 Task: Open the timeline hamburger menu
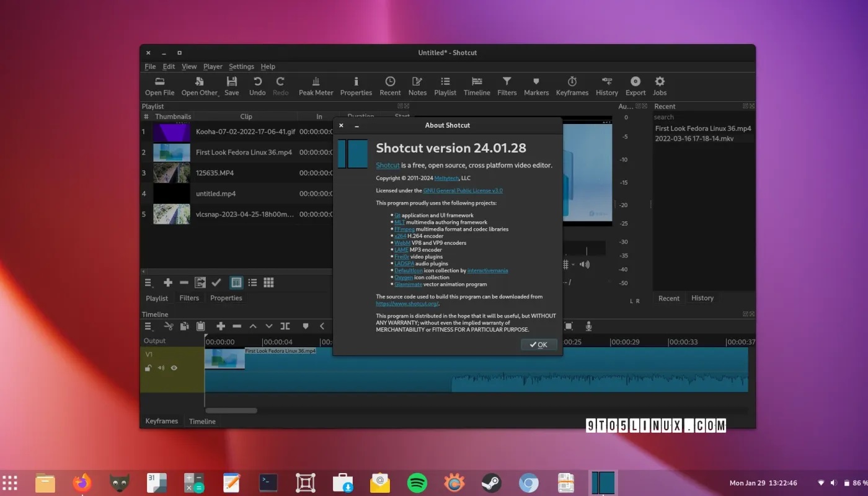[149, 326]
